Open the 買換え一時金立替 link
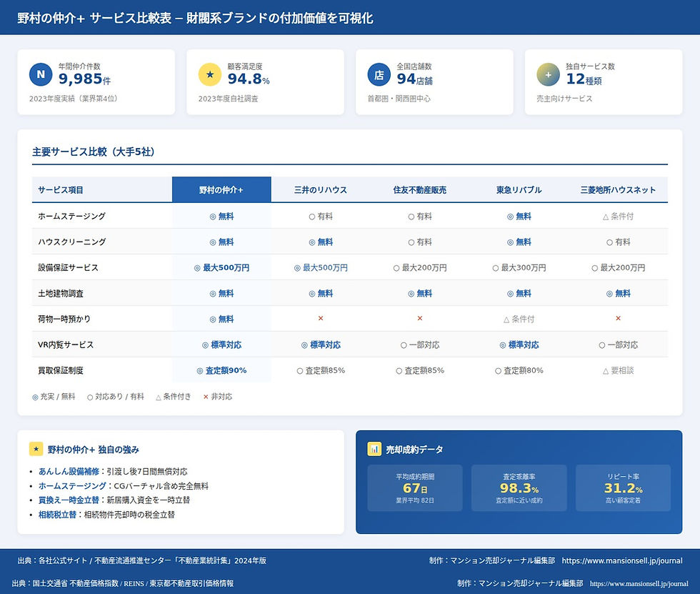 pos(69,500)
